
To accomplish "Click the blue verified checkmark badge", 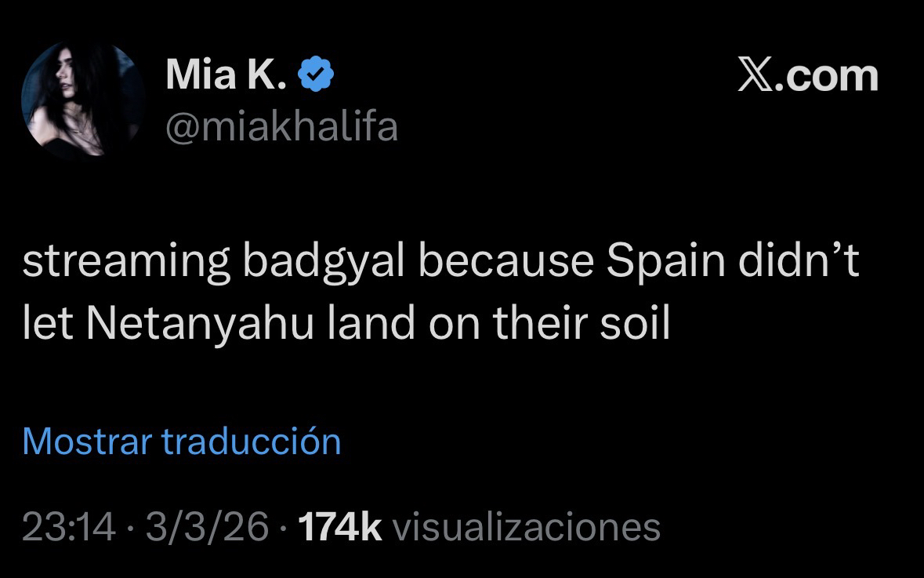I will (x=317, y=76).
